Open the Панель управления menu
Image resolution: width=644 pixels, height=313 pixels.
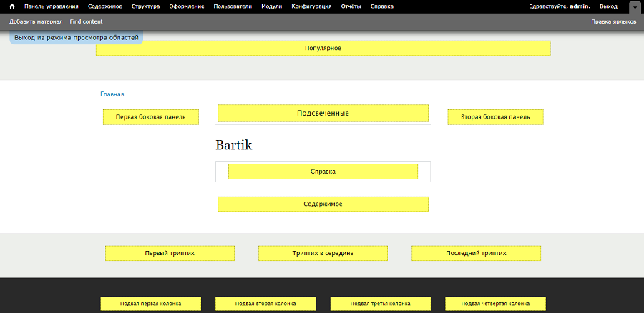(52, 6)
